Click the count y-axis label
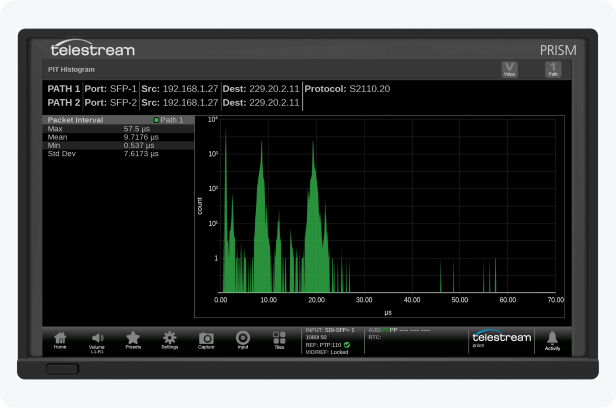Image resolution: width=616 pixels, height=408 pixels. (x=200, y=206)
